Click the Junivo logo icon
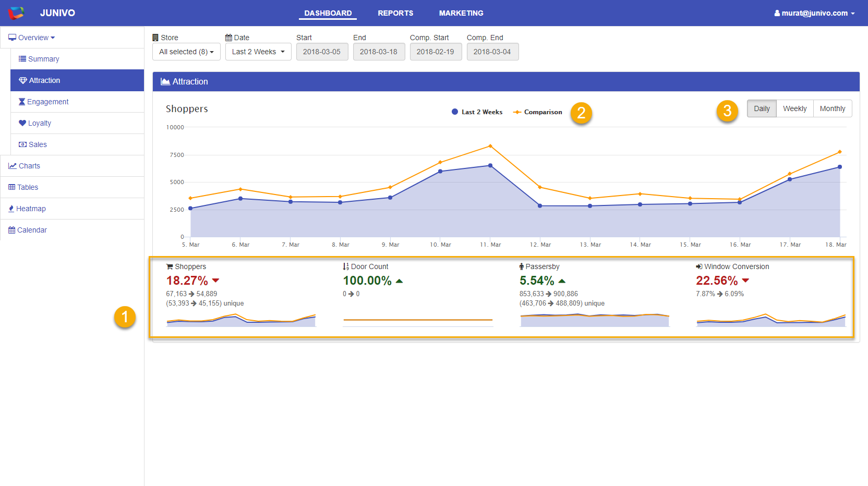This screenshot has height=486, width=868. 16,13
